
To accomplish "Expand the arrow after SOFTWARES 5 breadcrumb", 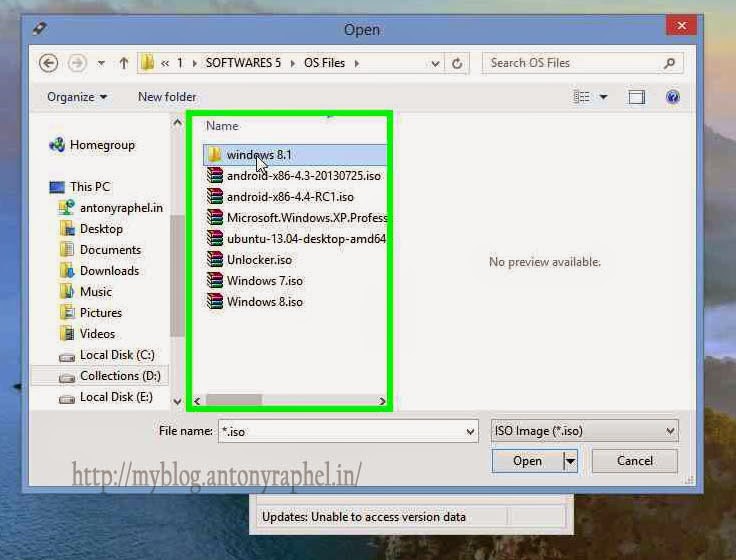I will [292, 63].
